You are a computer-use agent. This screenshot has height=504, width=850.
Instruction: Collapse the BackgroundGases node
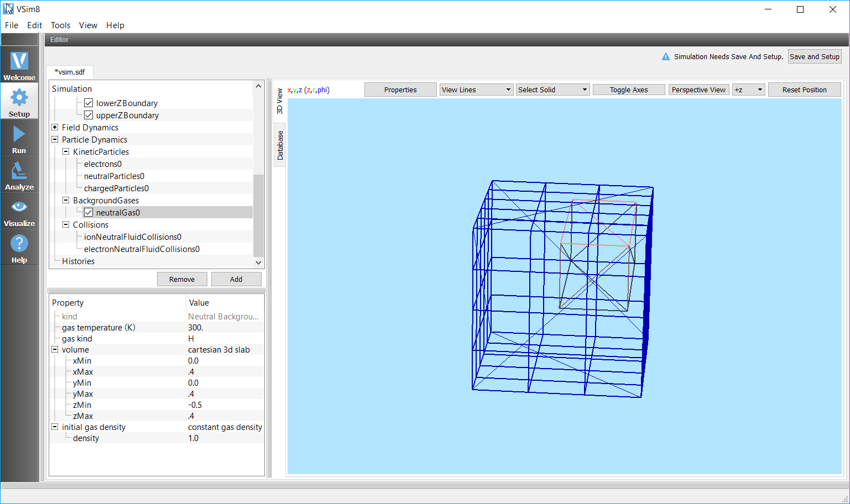(x=66, y=200)
